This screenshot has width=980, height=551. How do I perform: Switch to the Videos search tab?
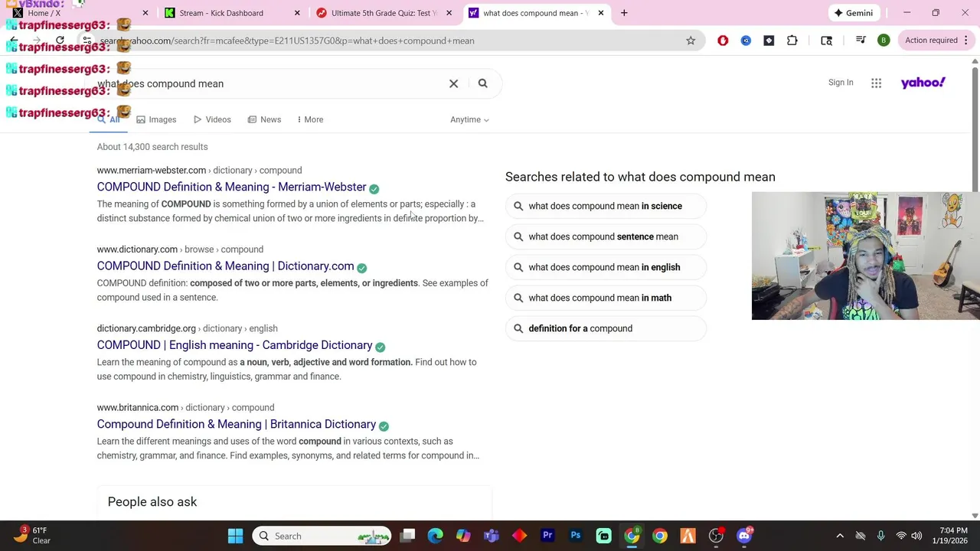(212, 119)
